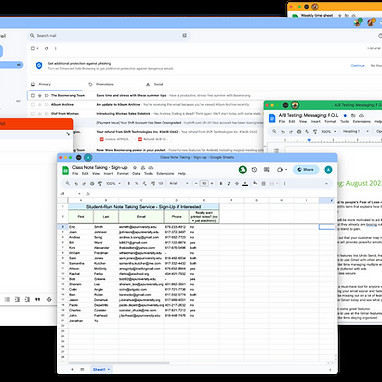Image resolution: width=382 pixels, height=382 pixels.
Task: Open fill color picker in Sheets
Action: [255, 183]
